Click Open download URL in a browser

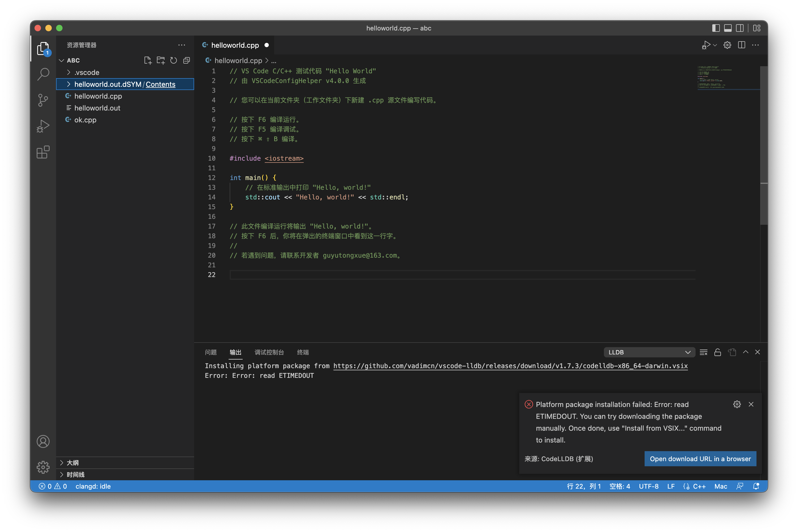tap(700, 459)
